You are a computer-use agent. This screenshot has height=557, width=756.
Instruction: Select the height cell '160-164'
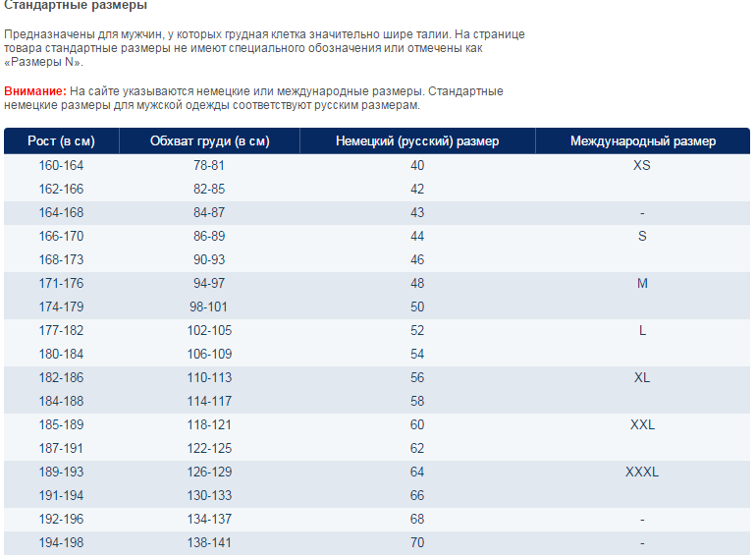click(x=61, y=165)
